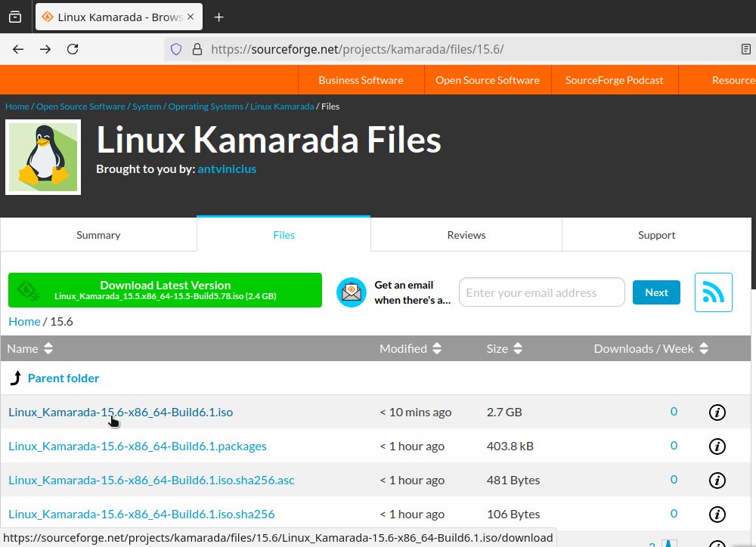
Task: View info for iso.sha256.asc file
Action: (717, 481)
